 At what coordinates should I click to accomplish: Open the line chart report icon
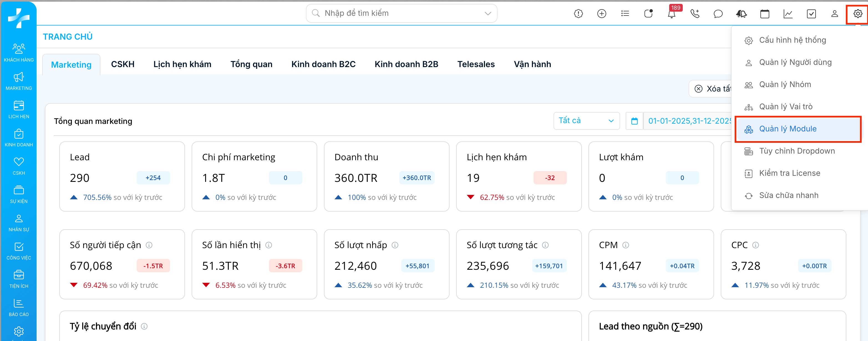(788, 14)
